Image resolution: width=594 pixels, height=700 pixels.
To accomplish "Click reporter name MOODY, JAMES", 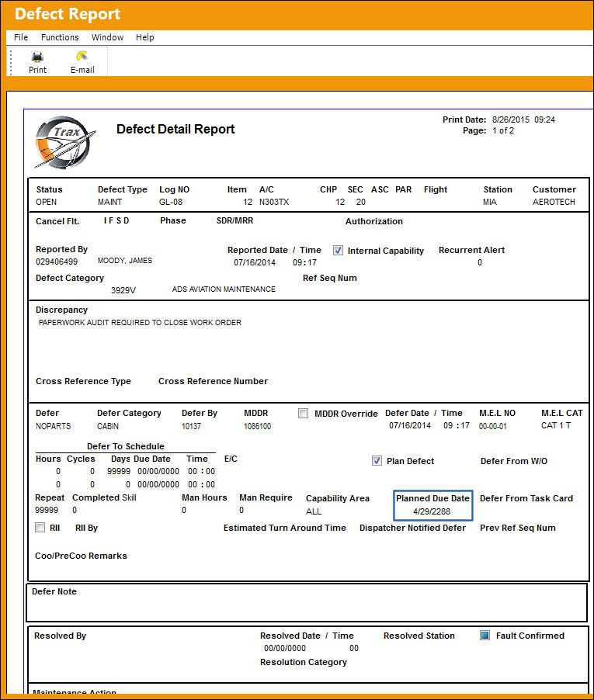I will [125, 261].
